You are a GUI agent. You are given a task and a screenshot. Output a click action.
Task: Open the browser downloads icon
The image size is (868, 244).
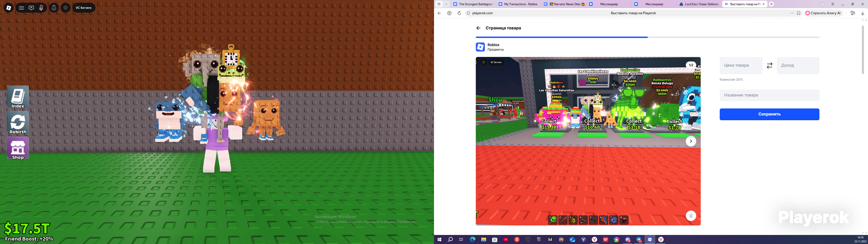coord(863,13)
